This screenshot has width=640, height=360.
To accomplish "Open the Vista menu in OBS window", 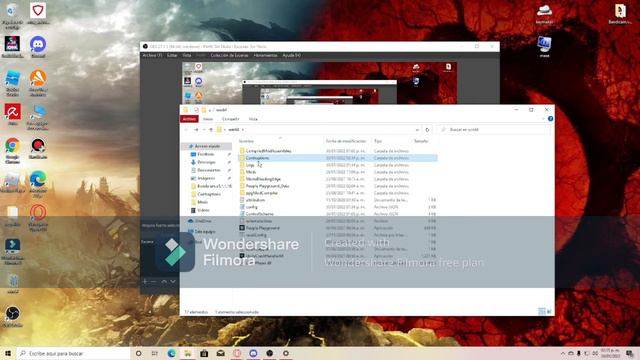I will pos(187,55).
